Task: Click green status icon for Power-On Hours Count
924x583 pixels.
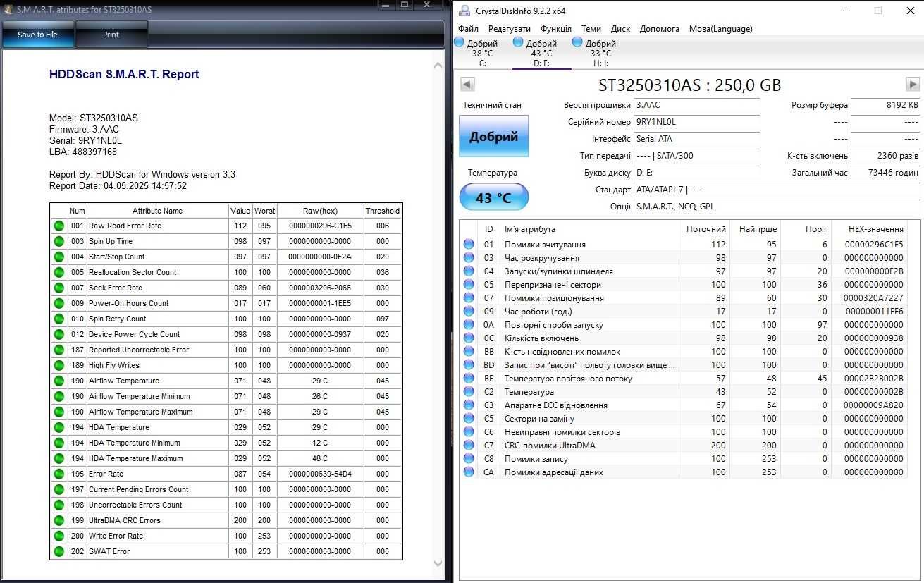Action: pos(58,303)
